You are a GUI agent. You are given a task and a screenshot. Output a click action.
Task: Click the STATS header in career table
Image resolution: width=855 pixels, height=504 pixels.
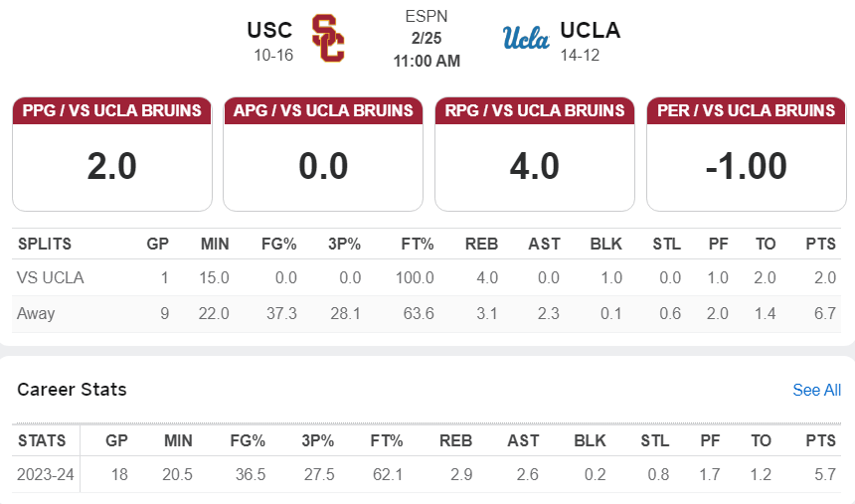[42, 440]
